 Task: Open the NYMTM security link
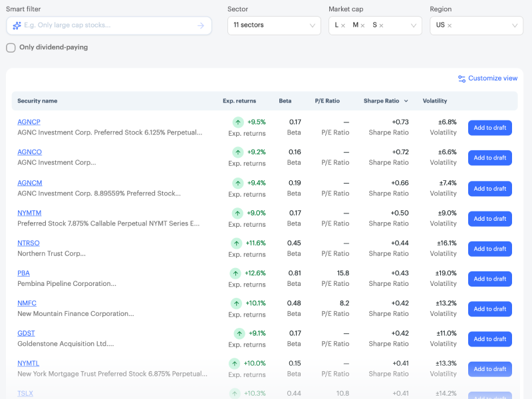tap(29, 213)
